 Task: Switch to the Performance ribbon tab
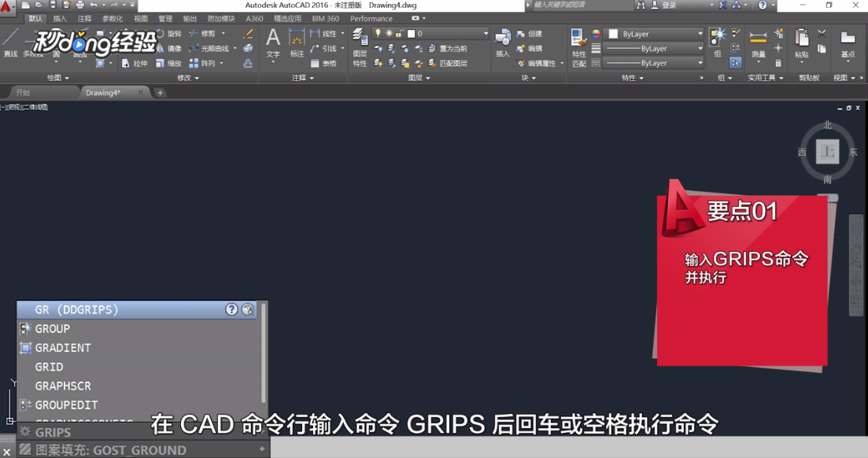click(x=371, y=18)
